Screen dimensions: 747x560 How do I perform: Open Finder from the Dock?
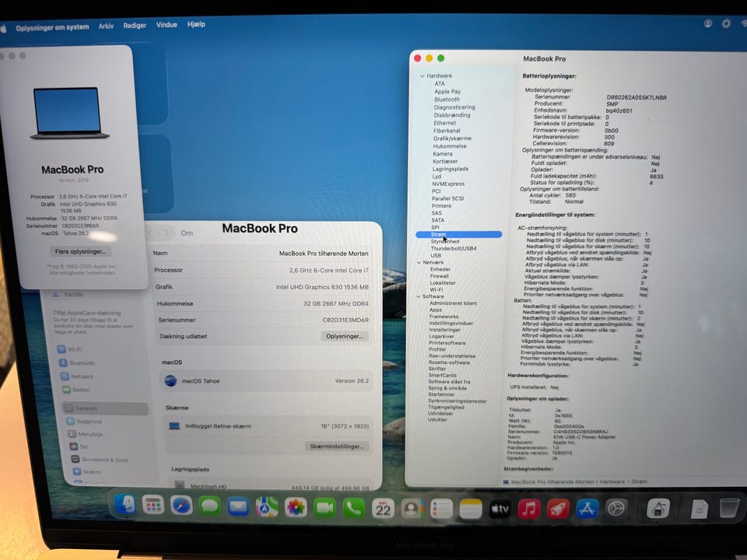[126, 505]
